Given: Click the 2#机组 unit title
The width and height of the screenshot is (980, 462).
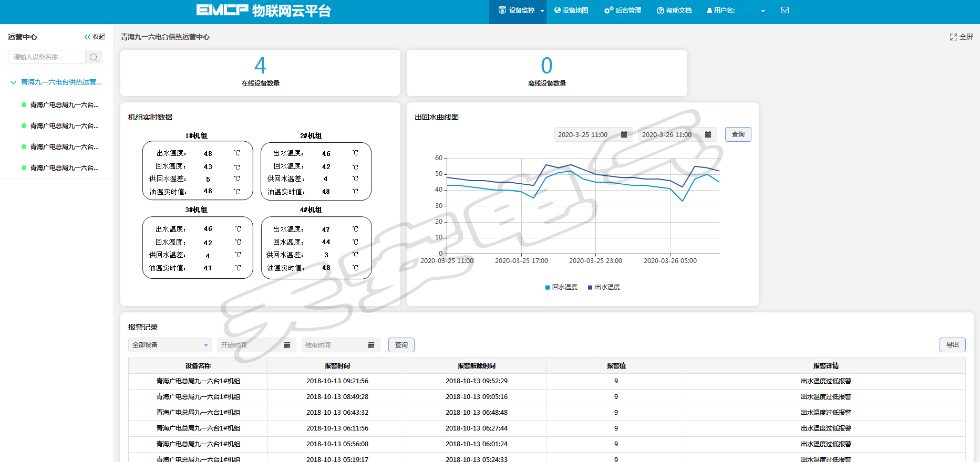Looking at the screenshot, I should 311,136.
